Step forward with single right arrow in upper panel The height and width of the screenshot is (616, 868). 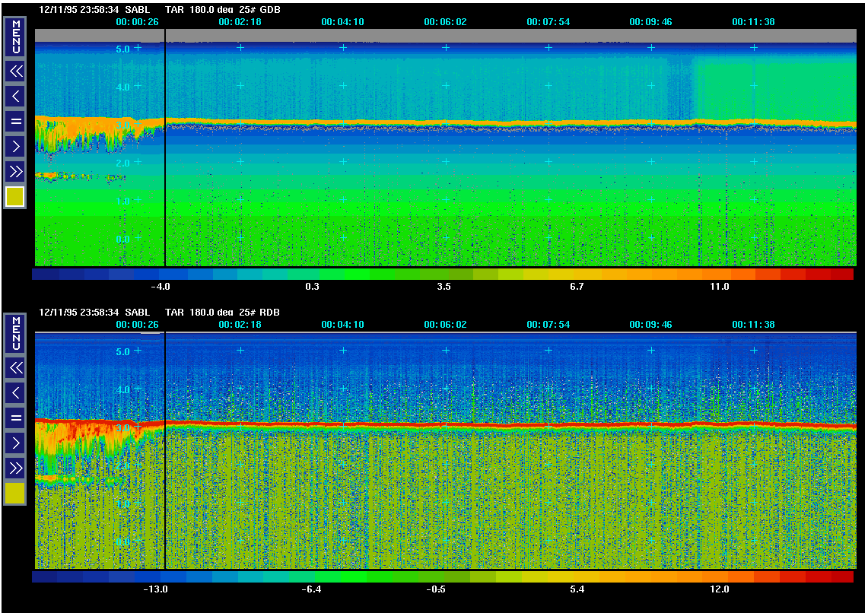click(x=15, y=146)
